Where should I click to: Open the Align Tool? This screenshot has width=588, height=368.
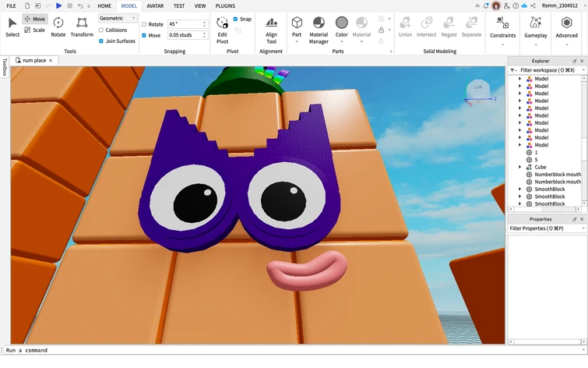click(x=271, y=28)
